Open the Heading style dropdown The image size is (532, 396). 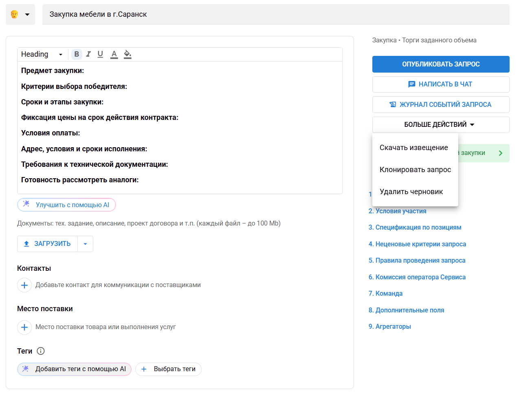point(42,54)
